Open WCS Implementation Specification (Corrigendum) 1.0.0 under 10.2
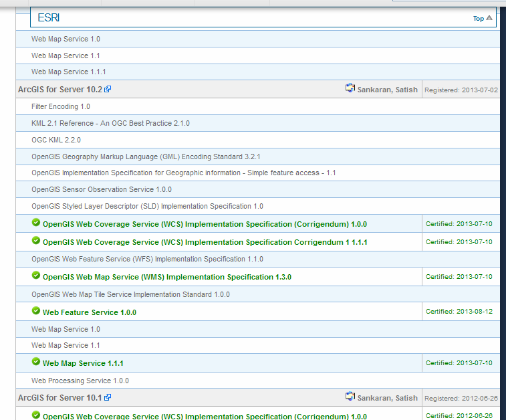The image size is (506, 420). 205,224
